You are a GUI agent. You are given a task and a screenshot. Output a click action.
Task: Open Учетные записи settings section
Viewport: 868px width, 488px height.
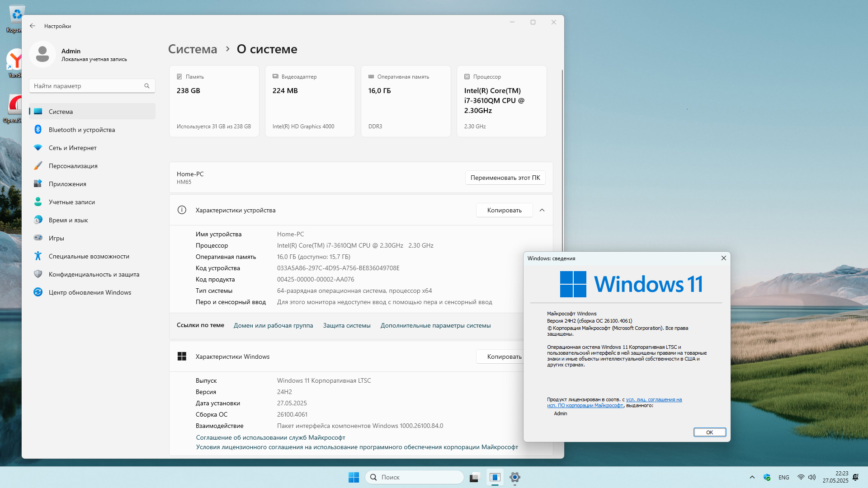tap(71, 202)
